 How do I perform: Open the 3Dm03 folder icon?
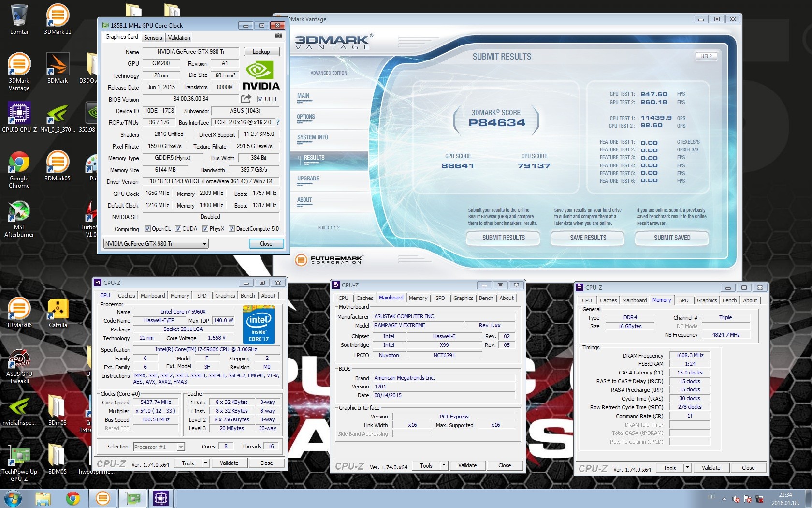pyautogui.click(x=58, y=410)
